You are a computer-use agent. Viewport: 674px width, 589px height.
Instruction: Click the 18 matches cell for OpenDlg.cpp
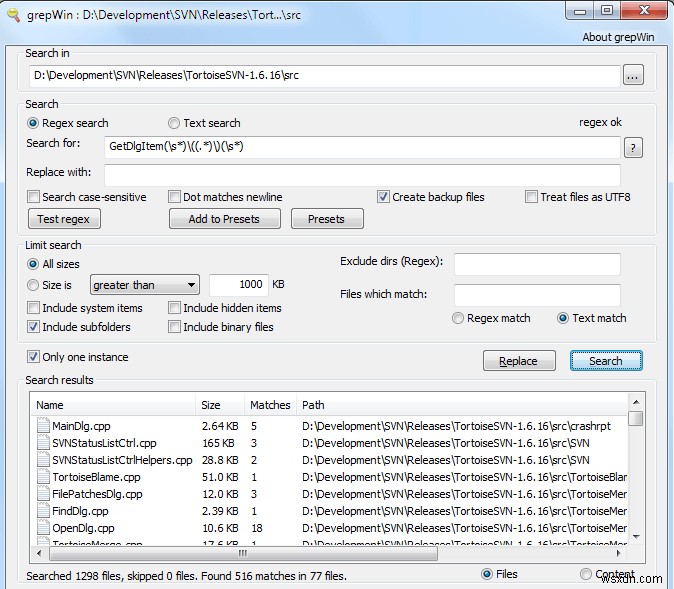(x=257, y=528)
